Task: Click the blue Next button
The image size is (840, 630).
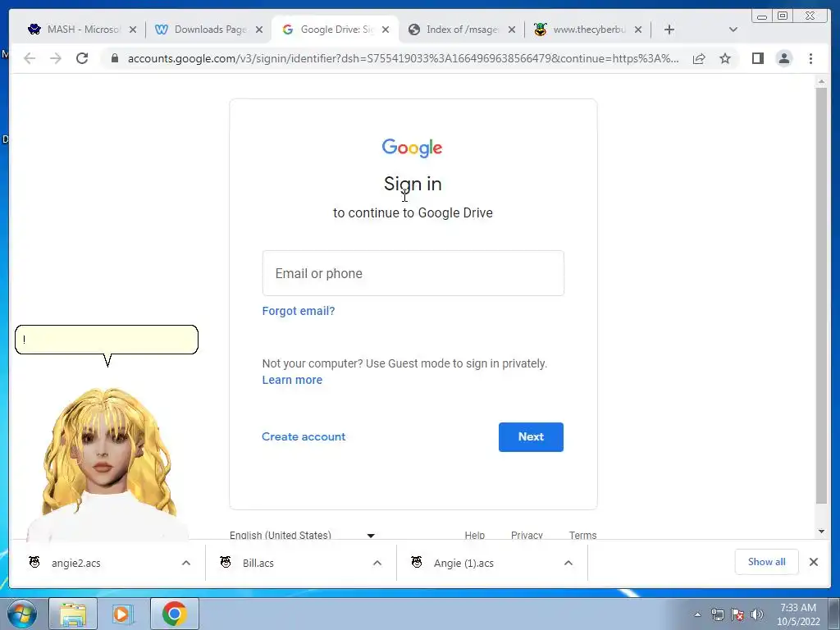Action: coord(531,437)
